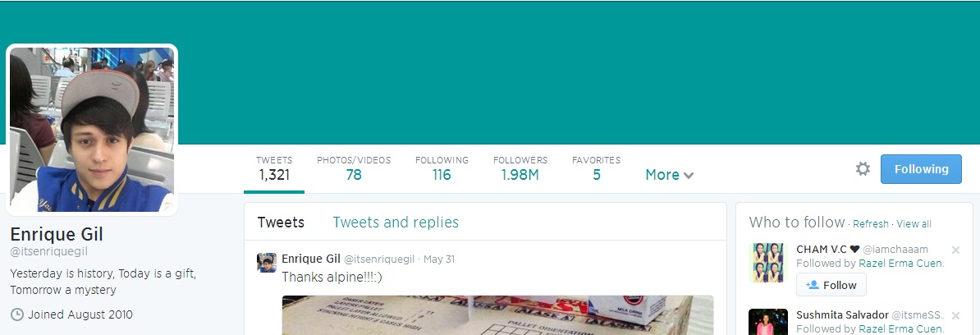Switch to Tweets and replies tab
Screen dimensions: 980x335
pos(396,222)
